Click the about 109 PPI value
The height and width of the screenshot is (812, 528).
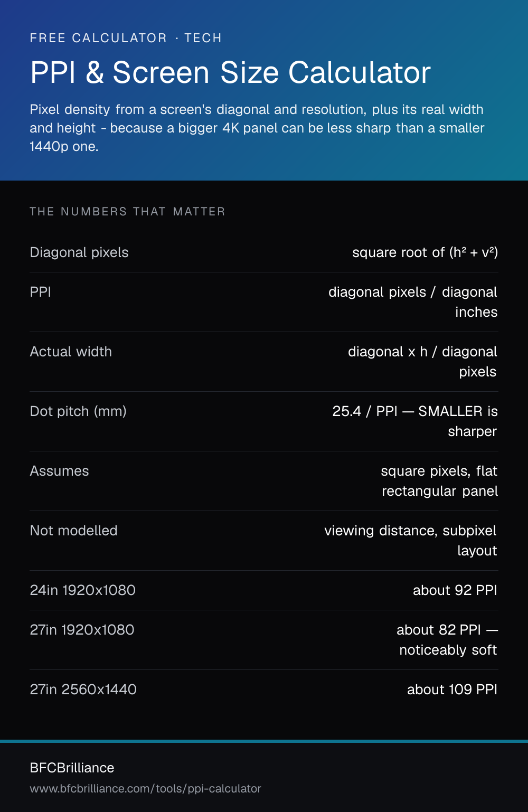pyautogui.click(x=452, y=690)
